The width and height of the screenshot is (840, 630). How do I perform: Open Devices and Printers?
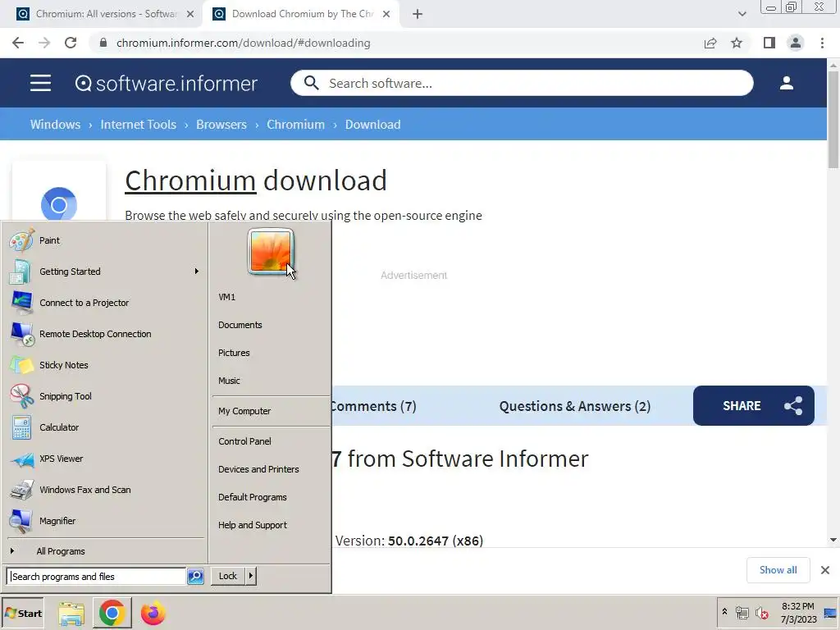click(x=258, y=469)
